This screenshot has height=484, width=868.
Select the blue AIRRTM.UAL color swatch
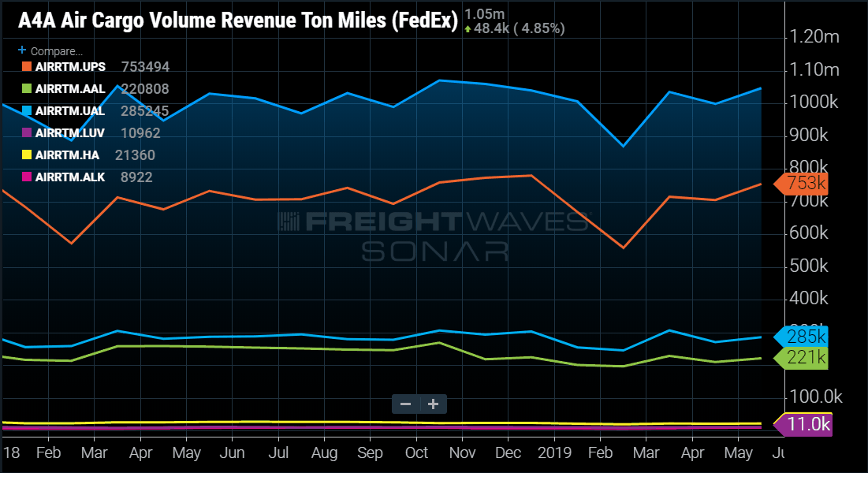pos(27,111)
